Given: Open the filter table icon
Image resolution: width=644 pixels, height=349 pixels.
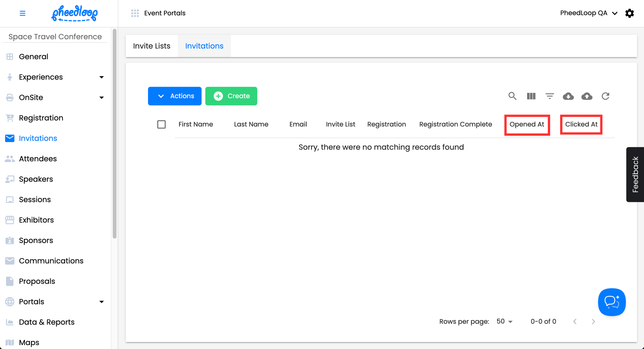Looking at the screenshot, I should [549, 96].
